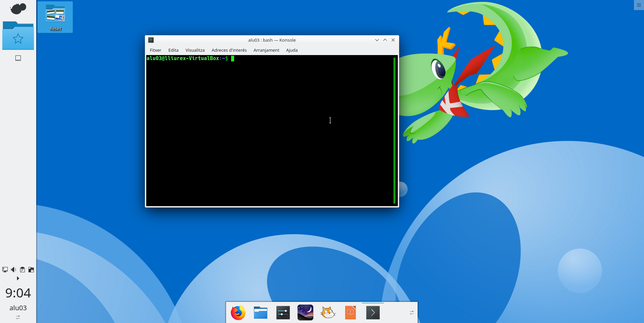Click the dock panel configure sliders button
Viewport: 644px width, 323px height.
tap(412, 313)
